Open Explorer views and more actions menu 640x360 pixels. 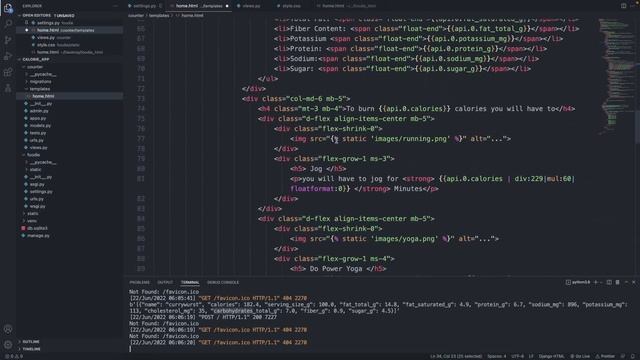point(116,6)
